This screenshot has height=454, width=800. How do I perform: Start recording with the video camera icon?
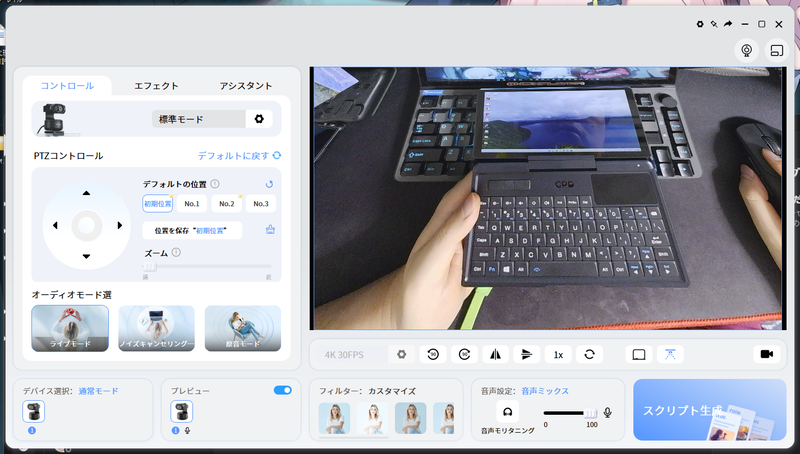[766, 354]
